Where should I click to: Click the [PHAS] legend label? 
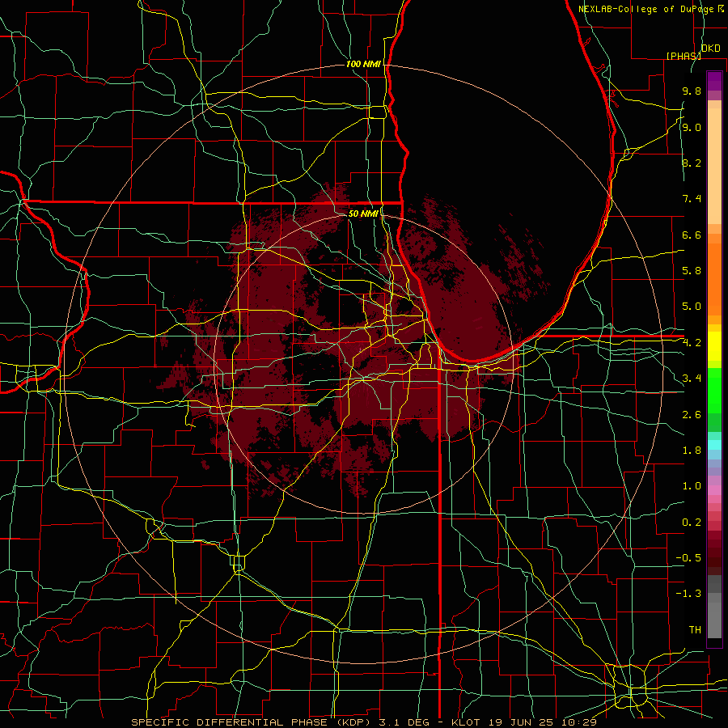point(684,56)
